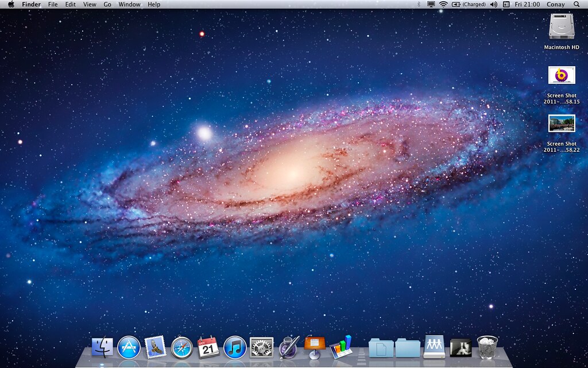Open the Trash in the Dock
This screenshot has height=368, width=588.
487,347
